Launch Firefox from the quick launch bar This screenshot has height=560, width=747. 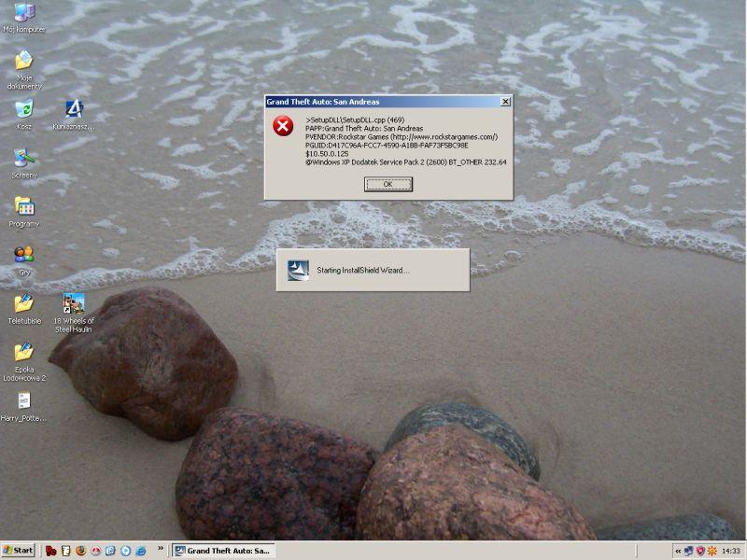click(81, 551)
